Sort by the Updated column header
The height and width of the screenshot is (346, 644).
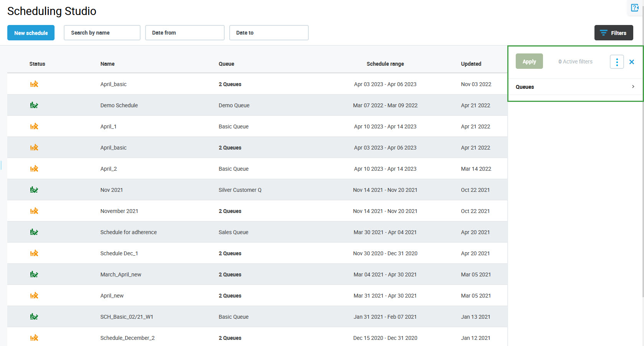471,64
